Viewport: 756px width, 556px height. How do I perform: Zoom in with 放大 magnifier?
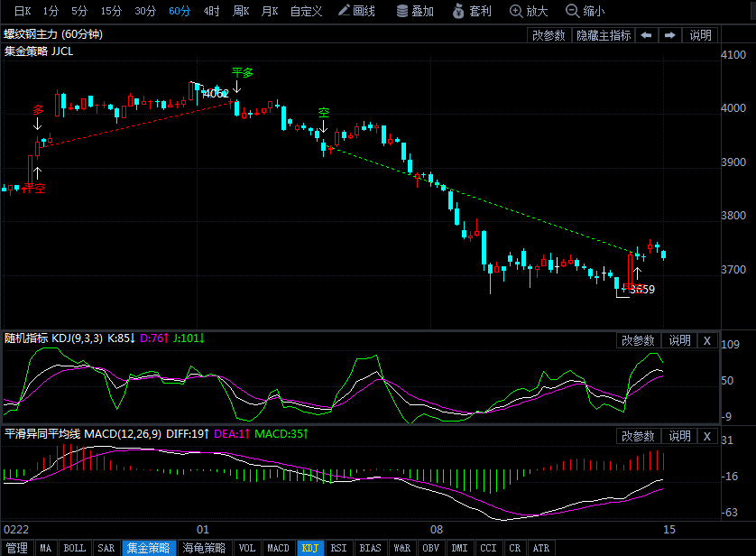coord(529,11)
